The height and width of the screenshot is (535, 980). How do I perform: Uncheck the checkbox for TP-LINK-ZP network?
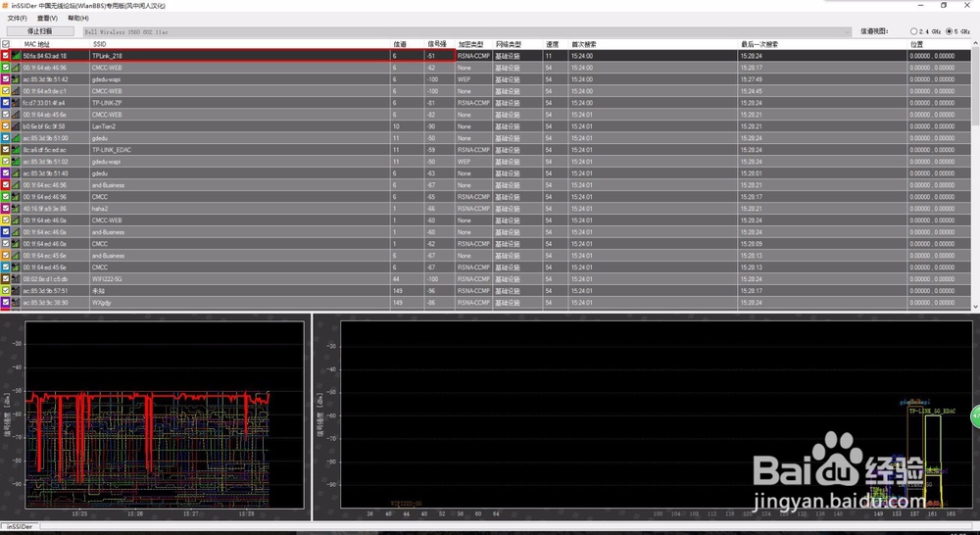coord(6,103)
